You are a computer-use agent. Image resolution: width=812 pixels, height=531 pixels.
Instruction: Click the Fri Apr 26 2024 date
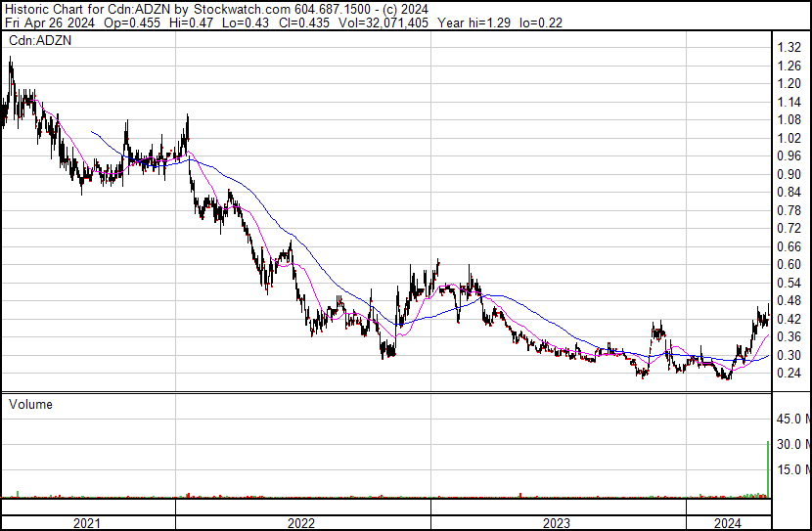50,22
